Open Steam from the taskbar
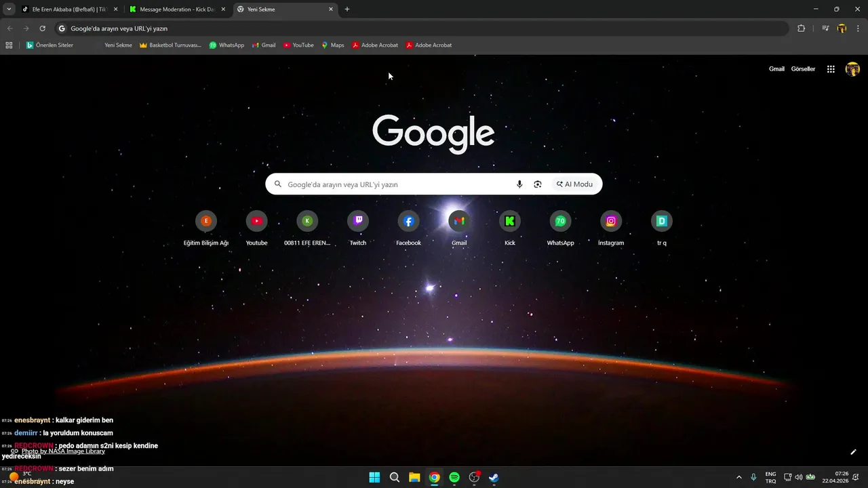Viewport: 868px width, 488px height. coord(494,478)
